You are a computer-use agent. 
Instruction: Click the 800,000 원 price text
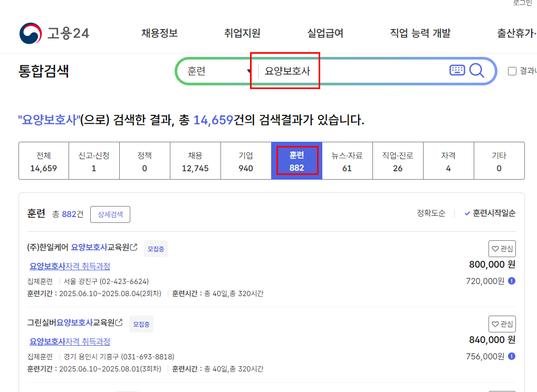[492, 264]
